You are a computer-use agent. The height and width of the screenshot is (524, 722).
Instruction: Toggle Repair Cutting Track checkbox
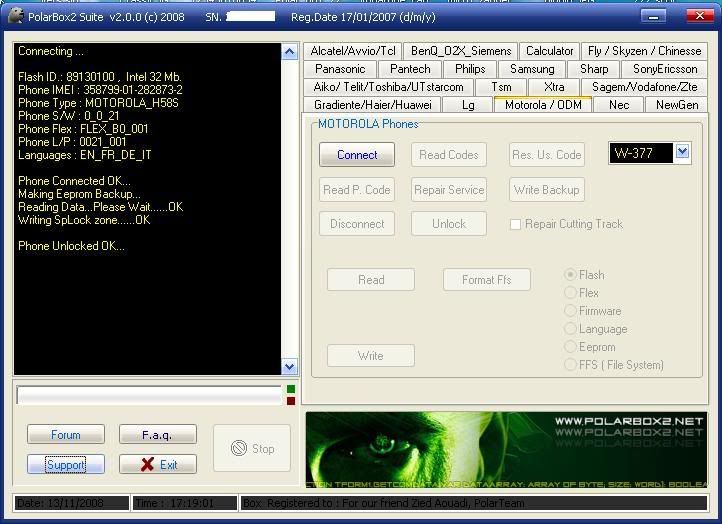[516, 224]
